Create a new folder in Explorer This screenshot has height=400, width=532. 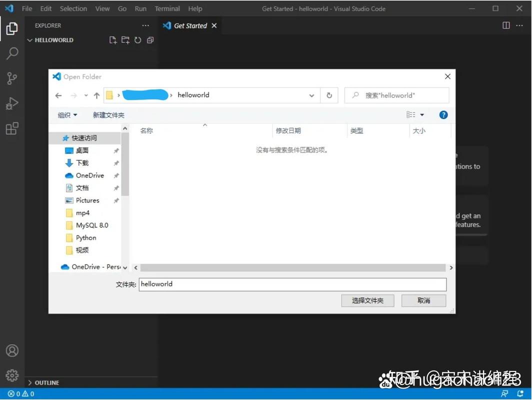[125, 40]
